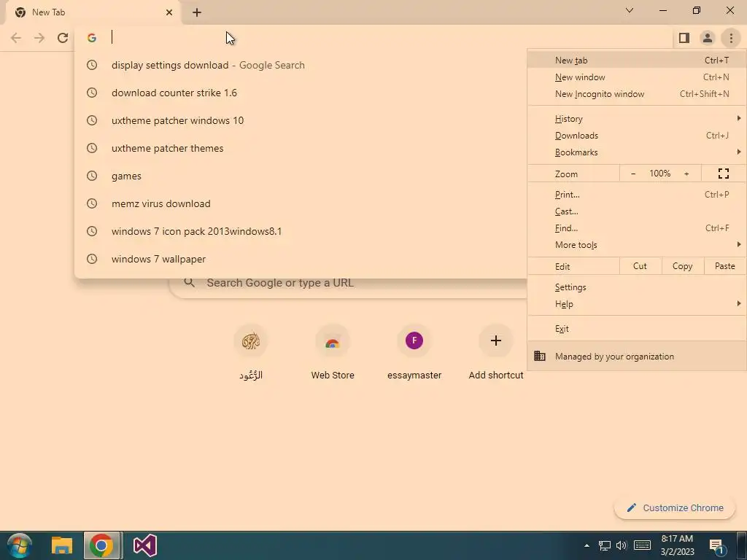Select suggestion uxtheme patcher themes
Screen dimensions: 747x560
[301, 148]
